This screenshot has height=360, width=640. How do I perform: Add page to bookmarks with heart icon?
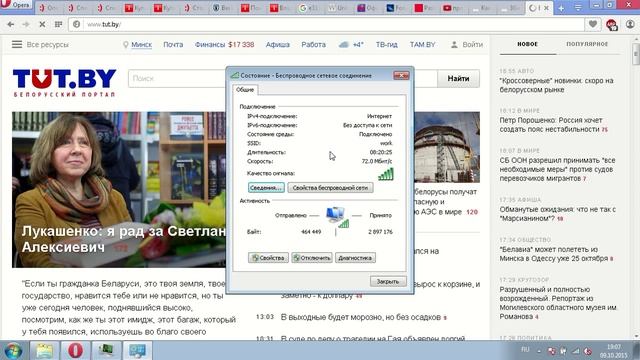click(593, 24)
